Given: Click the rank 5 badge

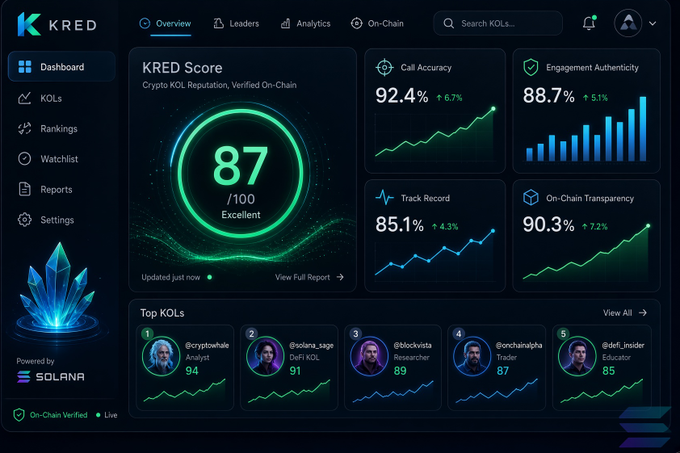Looking at the screenshot, I should 563,333.
